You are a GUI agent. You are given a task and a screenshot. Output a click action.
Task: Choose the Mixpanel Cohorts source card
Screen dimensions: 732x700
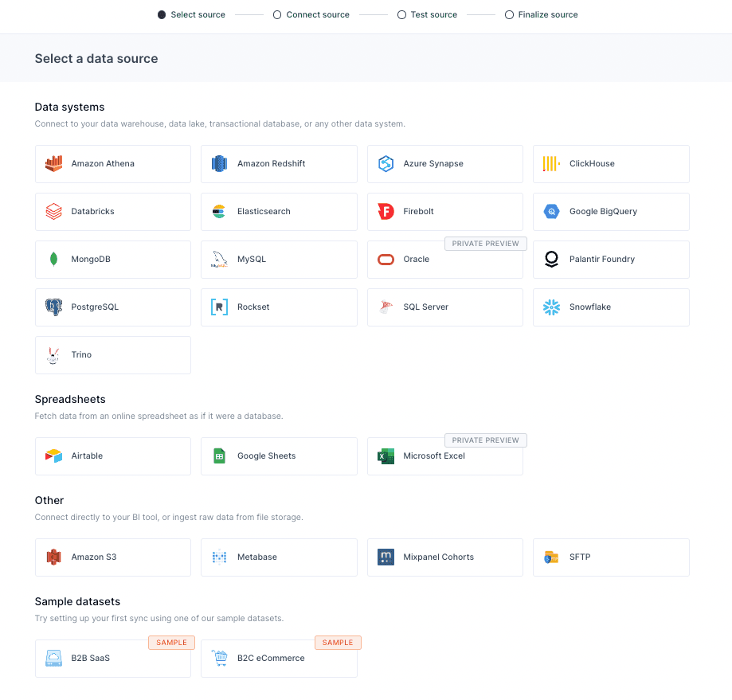coord(444,557)
